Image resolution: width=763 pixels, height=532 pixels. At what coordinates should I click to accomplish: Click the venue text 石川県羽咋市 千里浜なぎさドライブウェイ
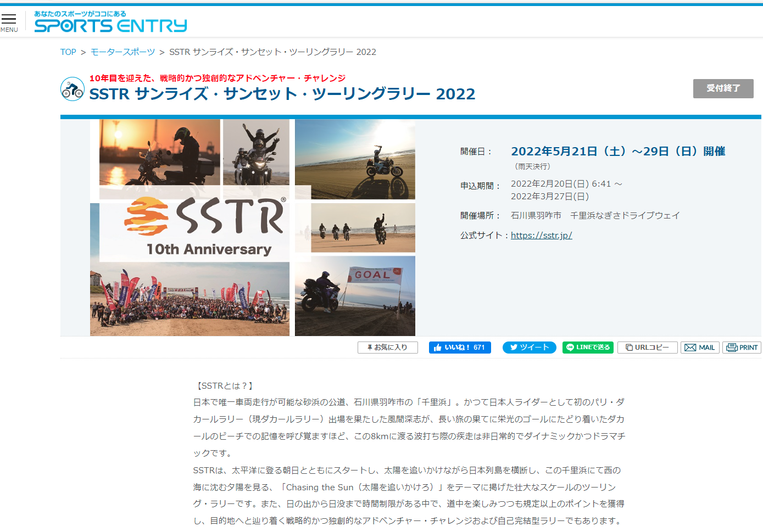[x=595, y=216]
